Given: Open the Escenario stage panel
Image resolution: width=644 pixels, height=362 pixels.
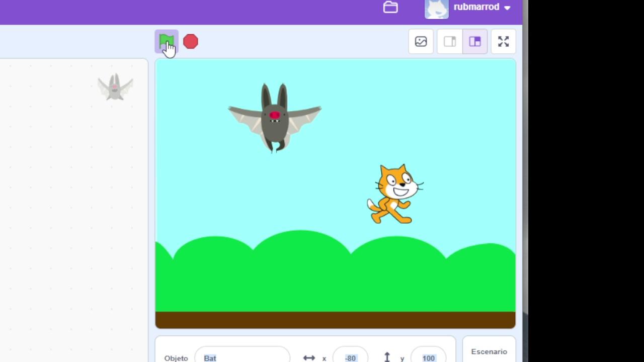Looking at the screenshot, I should (x=489, y=351).
